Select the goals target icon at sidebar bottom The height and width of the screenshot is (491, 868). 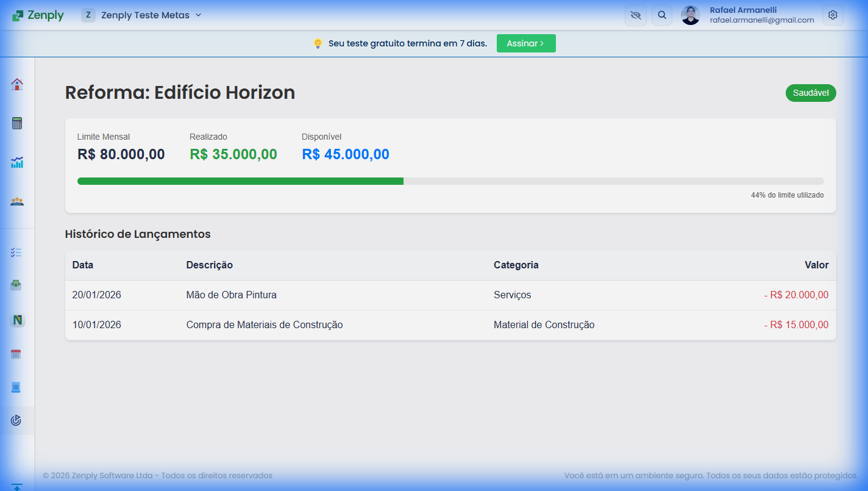coord(16,420)
